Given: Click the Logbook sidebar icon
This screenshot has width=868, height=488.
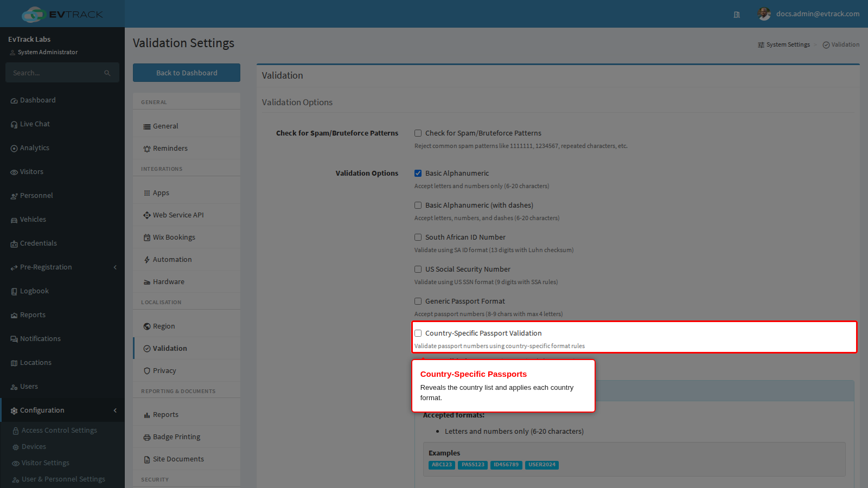Looking at the screenshot, I should [14, 292].
